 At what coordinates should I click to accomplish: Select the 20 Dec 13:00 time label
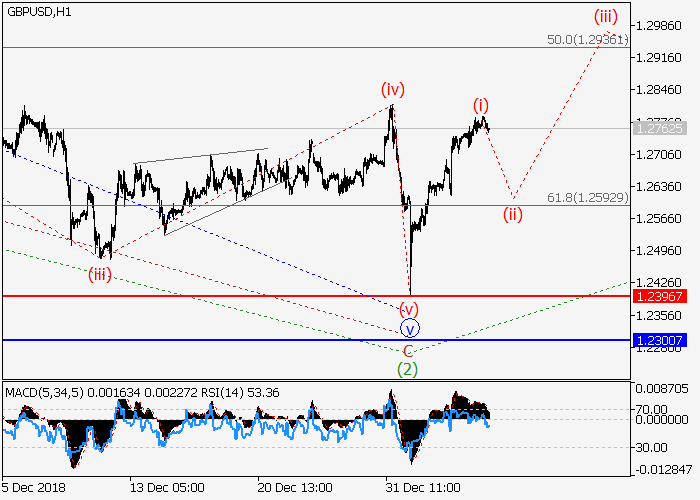tap(295, 487)
